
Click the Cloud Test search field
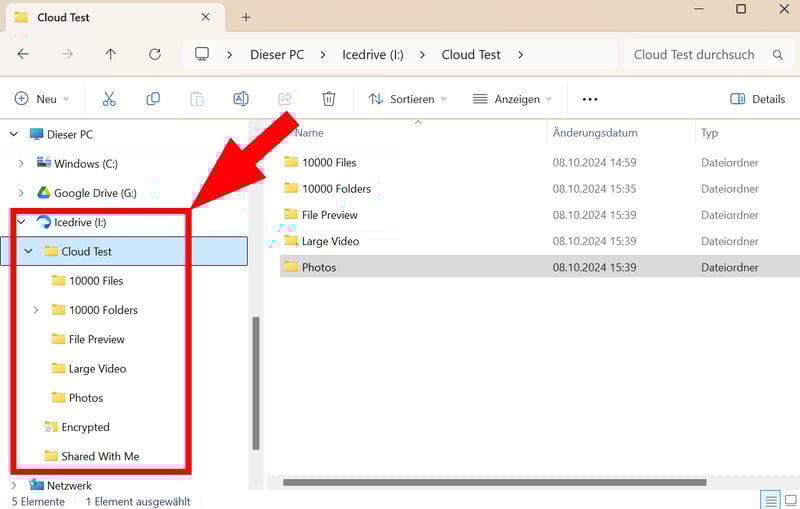695,55
